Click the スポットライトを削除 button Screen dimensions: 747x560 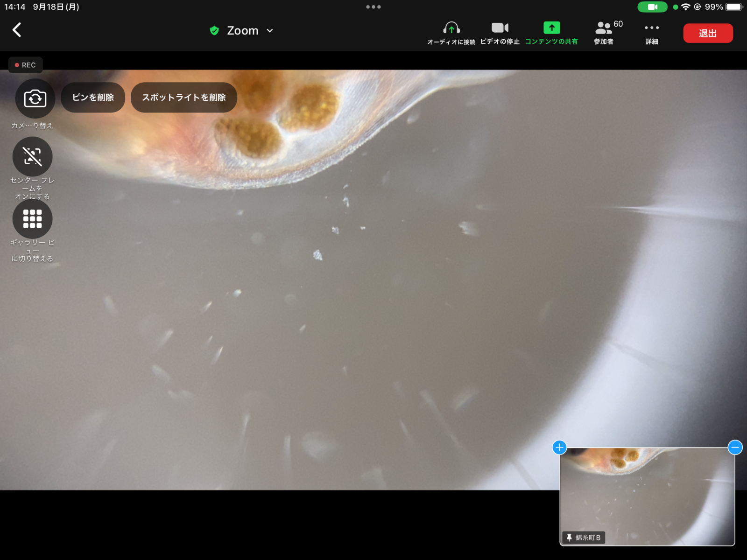pos(184,98)
